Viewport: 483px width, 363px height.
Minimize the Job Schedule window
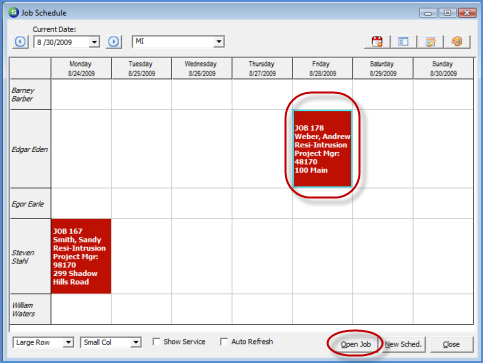click(x=428, y=13)
